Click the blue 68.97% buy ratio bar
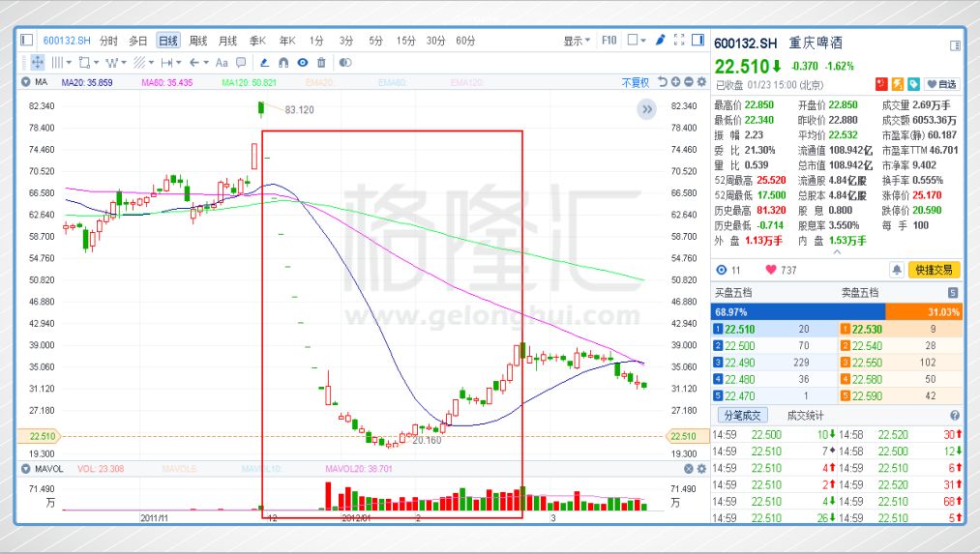The height and width of the screenshot is (554, 980). (x=798, y=311)
